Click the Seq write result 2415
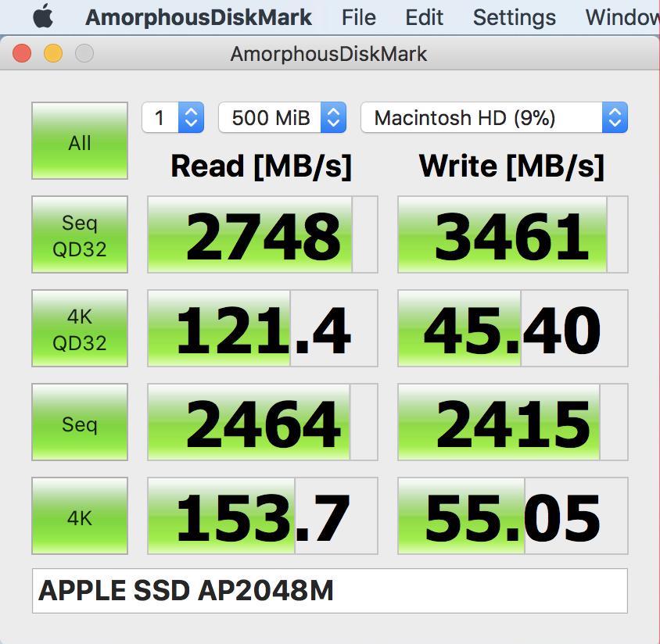 (x=513, y=422)
